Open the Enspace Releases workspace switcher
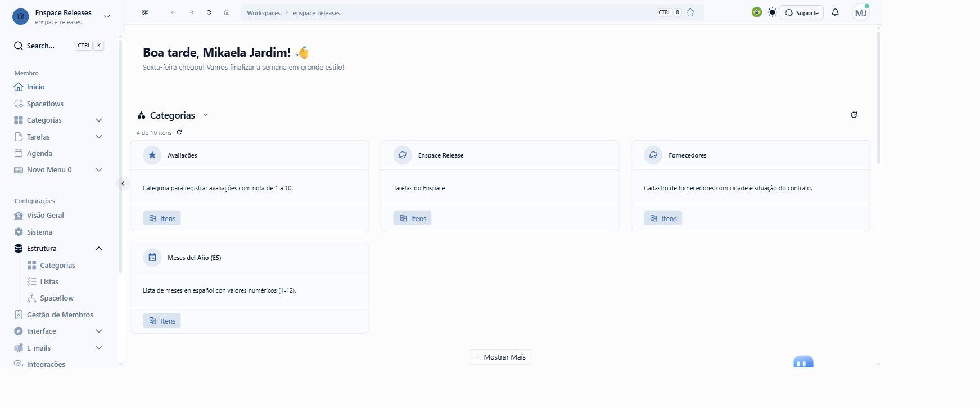The image size is (980, 408). (x=61, y=17)
